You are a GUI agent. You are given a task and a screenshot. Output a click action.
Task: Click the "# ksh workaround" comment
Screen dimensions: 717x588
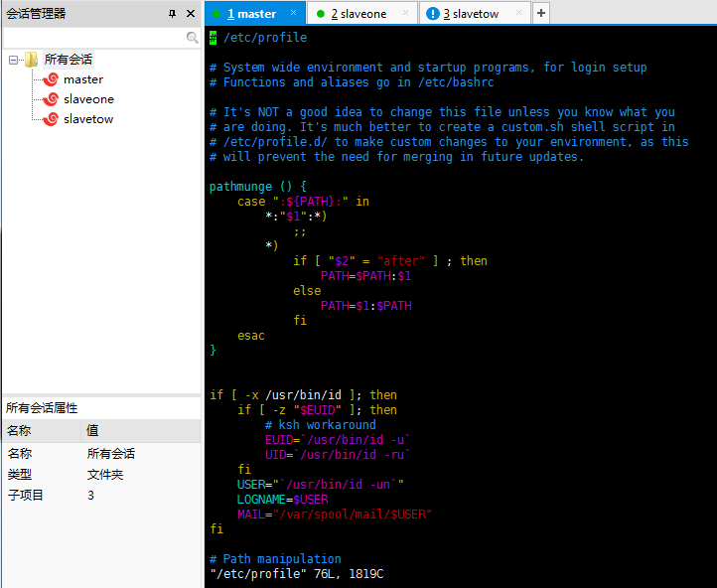[320, 425]
